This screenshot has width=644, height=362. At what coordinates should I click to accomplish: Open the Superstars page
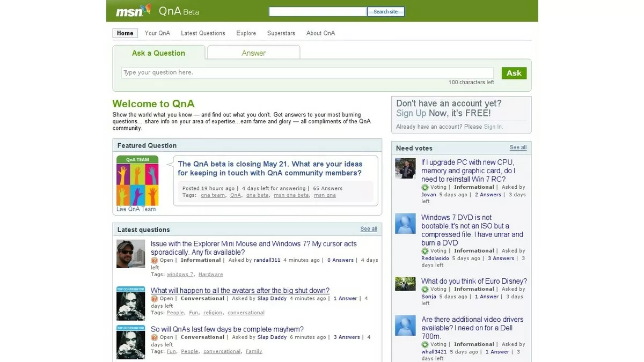coord(281,33)
